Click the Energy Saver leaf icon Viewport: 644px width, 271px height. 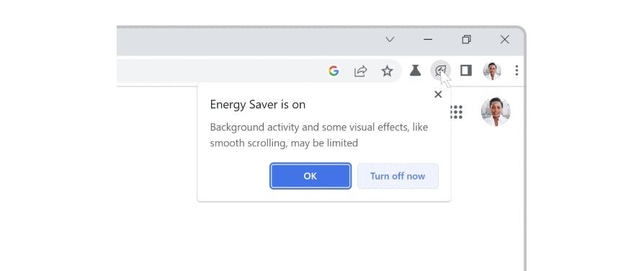[440, 71]
